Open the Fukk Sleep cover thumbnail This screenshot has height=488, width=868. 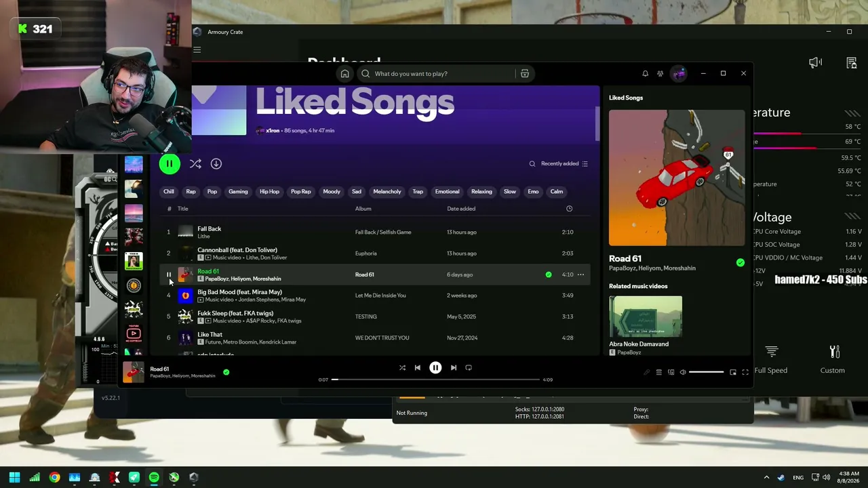pos(185,317)
